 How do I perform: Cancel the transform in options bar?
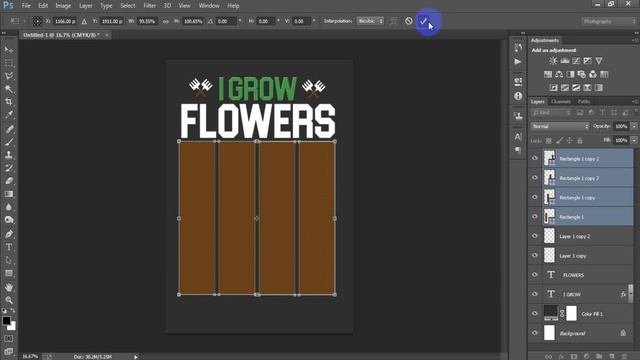click(409, 21)
